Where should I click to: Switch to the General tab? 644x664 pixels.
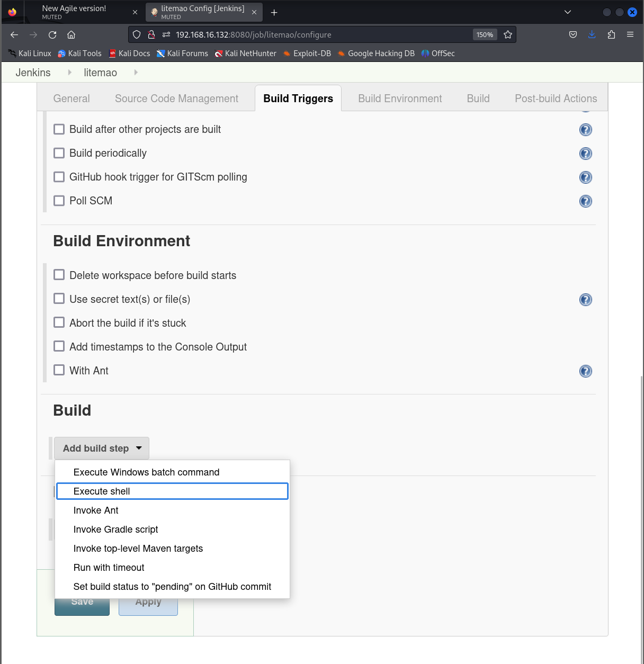point(71,98)
